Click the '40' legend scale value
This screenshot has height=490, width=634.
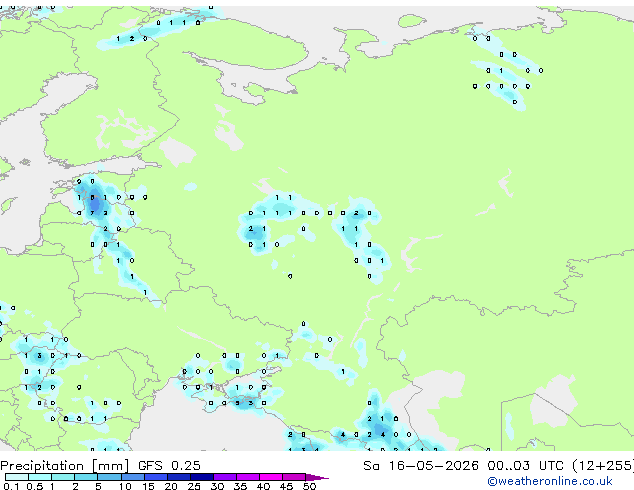(x=263, y=486)
